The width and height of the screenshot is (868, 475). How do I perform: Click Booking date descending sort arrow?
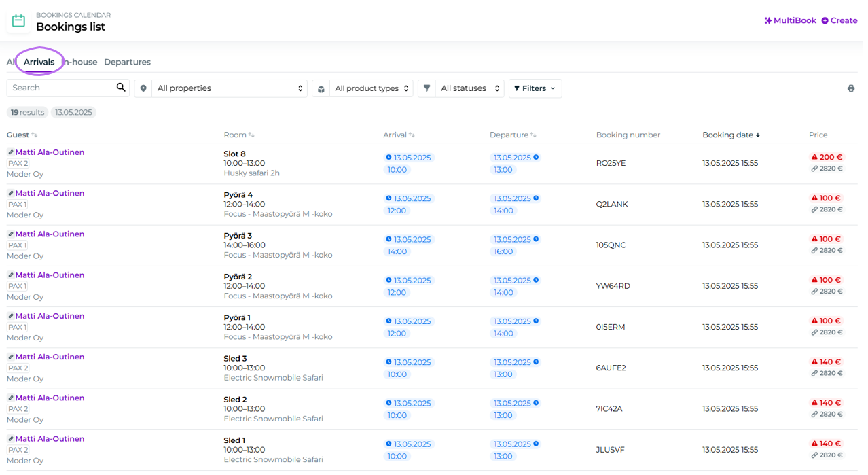pyautogui.click(x=758, y=135)
